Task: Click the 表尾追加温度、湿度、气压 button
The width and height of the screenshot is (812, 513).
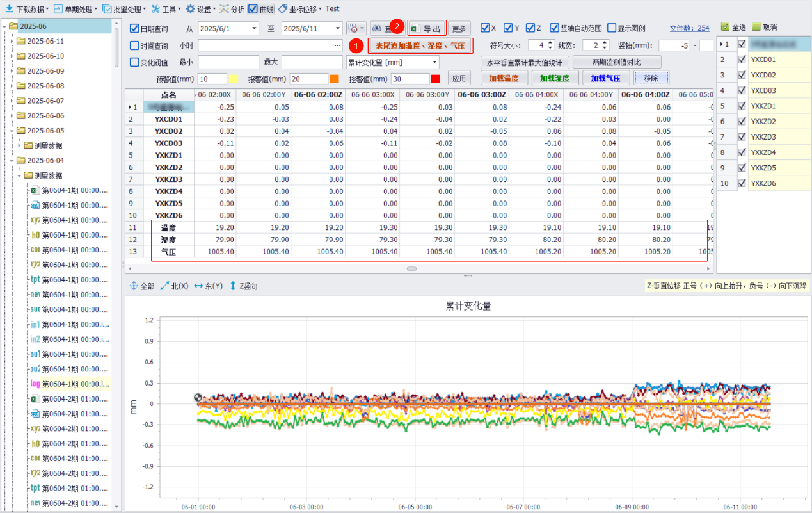Action: point(420,46)
